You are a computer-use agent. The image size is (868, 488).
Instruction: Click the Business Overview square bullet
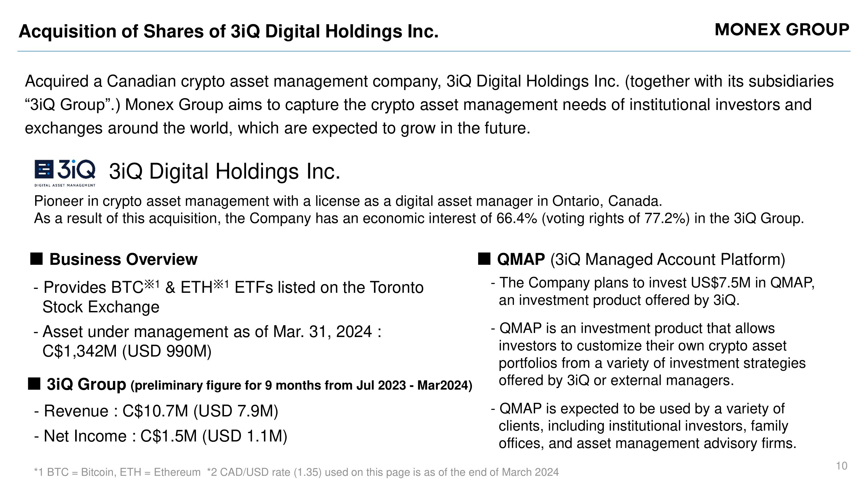[x=36, y=259]
